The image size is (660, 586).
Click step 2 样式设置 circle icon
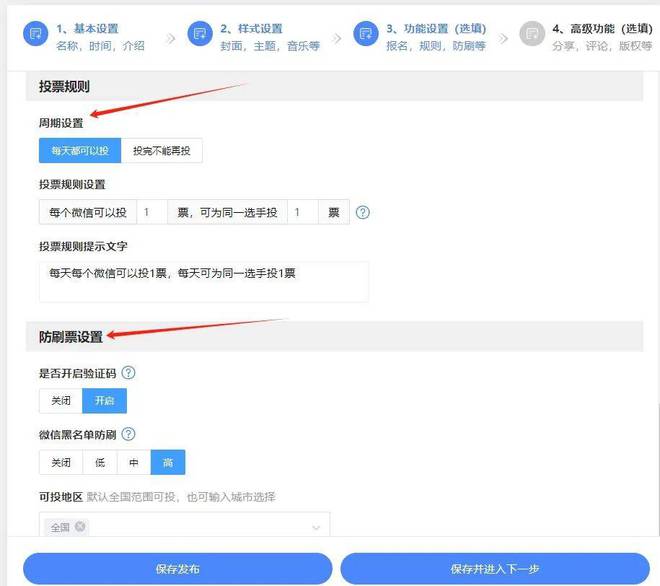click(x=200, y=34)
